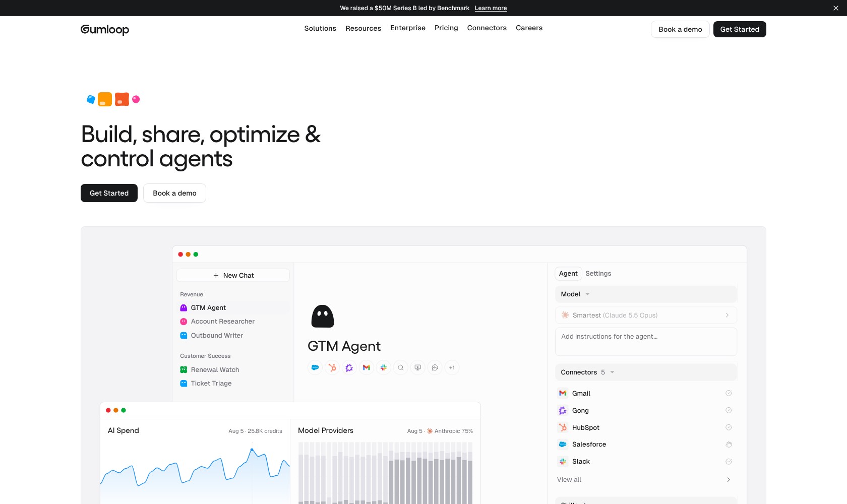Collapse the Connectors section caret

pyautogui.click(x=612, y=372)
